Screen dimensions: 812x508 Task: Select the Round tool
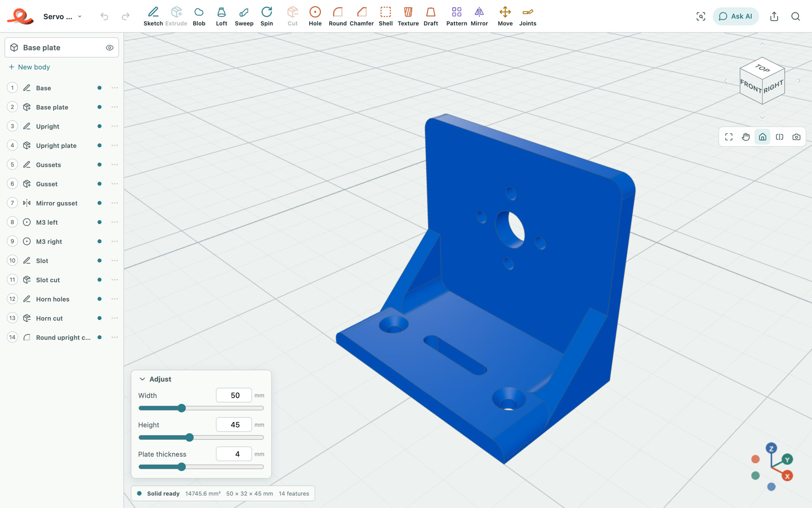337,16
